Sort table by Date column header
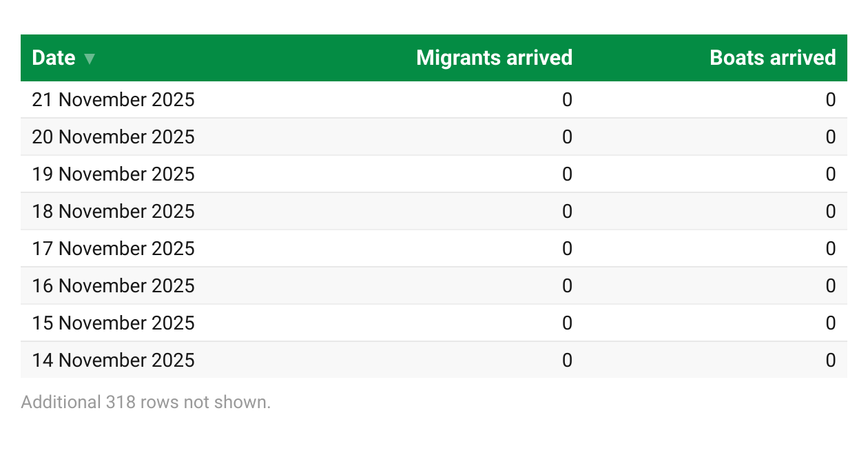Image resolution: width=868 pixels, height=455 pixels. click(54, 58)
